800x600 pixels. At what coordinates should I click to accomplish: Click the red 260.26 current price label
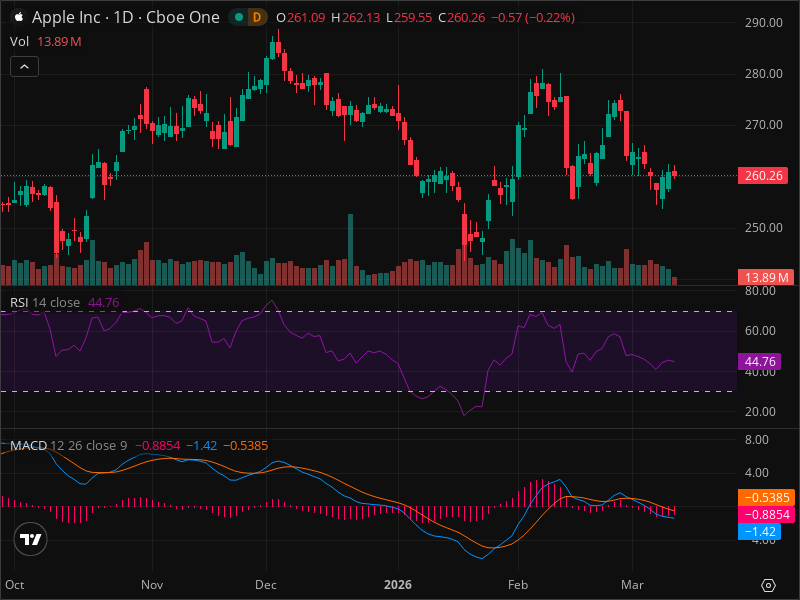click(763, 176)
